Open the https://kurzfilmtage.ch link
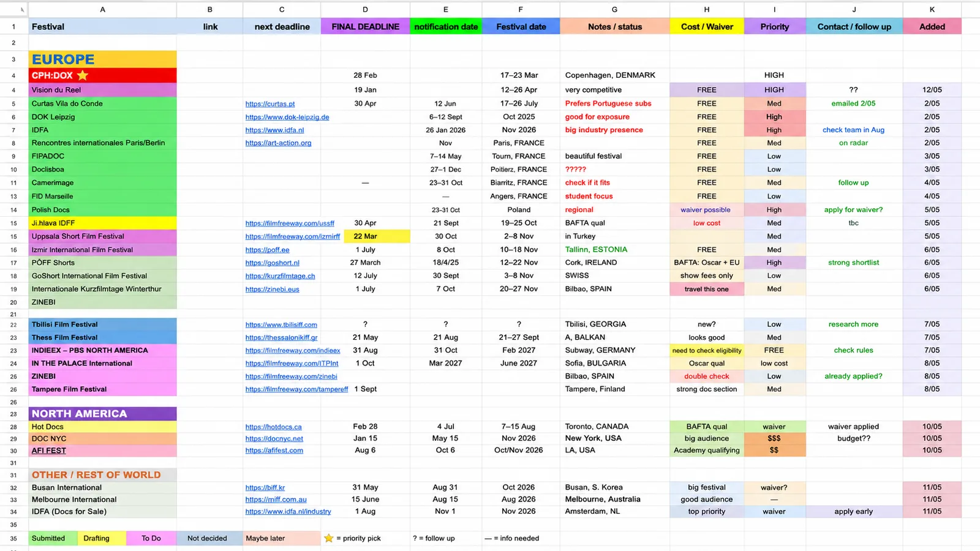This screenshot has height=551, width=980. 280,276
